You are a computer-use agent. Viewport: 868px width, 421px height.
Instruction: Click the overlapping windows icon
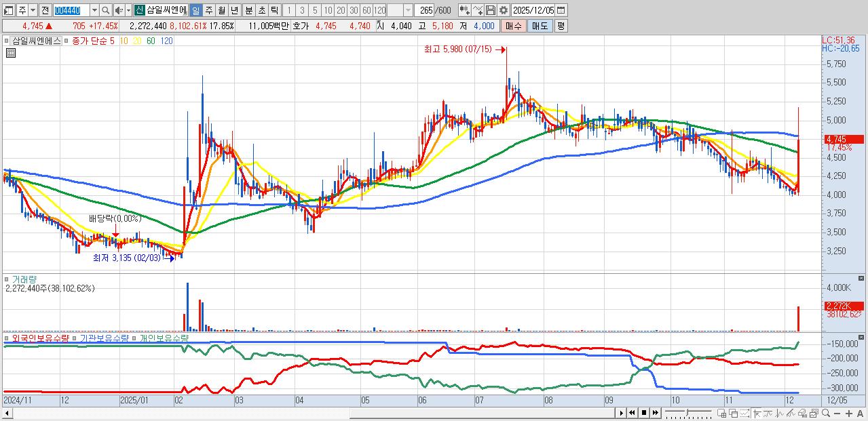(733, 414)
